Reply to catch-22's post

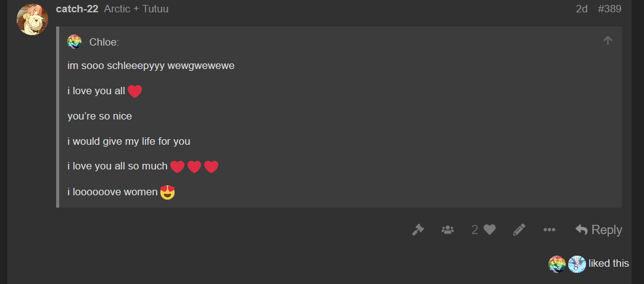(599, 230)
